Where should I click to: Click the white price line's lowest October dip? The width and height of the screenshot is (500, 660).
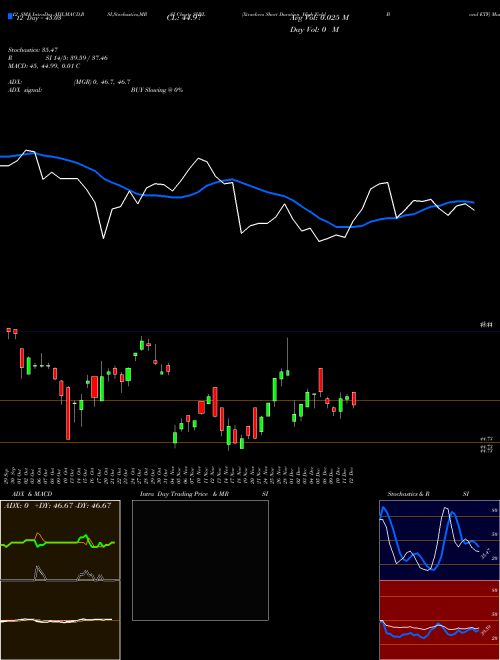click(104, 238)
